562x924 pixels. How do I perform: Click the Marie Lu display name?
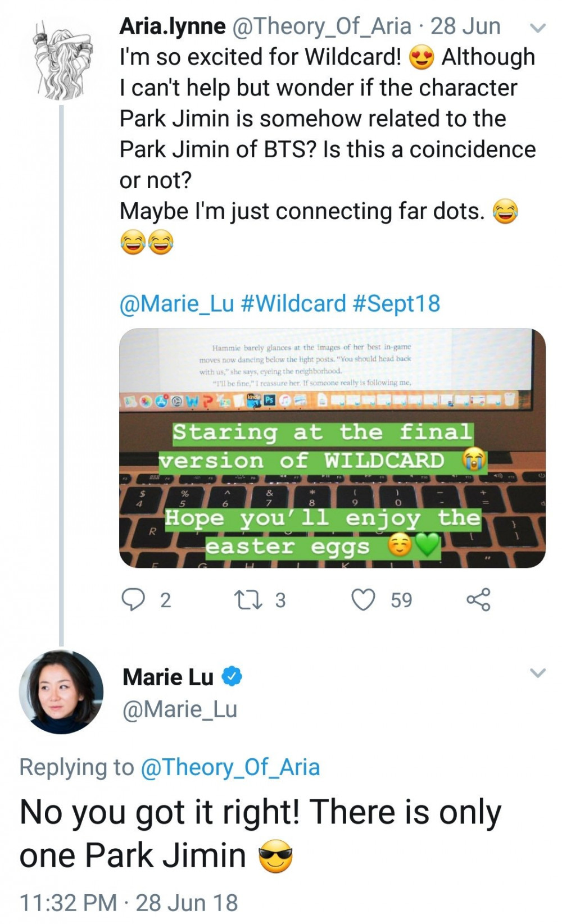[168, 677]
